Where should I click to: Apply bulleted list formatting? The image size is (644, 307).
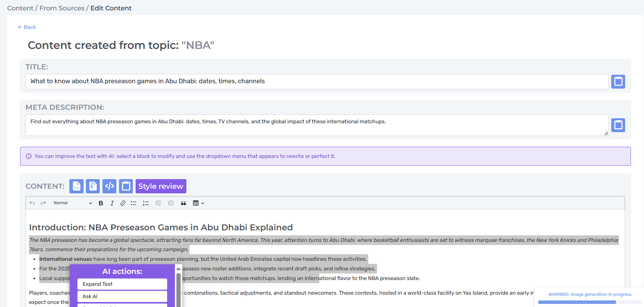[x=134, y=203]
